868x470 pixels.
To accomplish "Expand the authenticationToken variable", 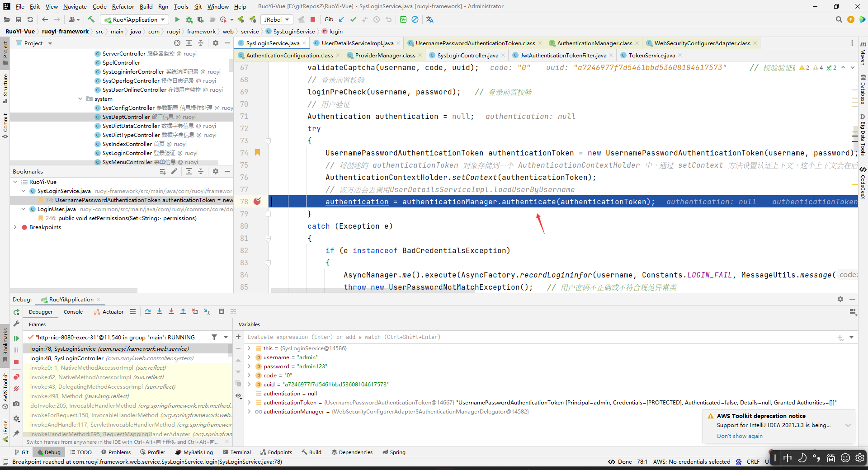I will 249,402.
